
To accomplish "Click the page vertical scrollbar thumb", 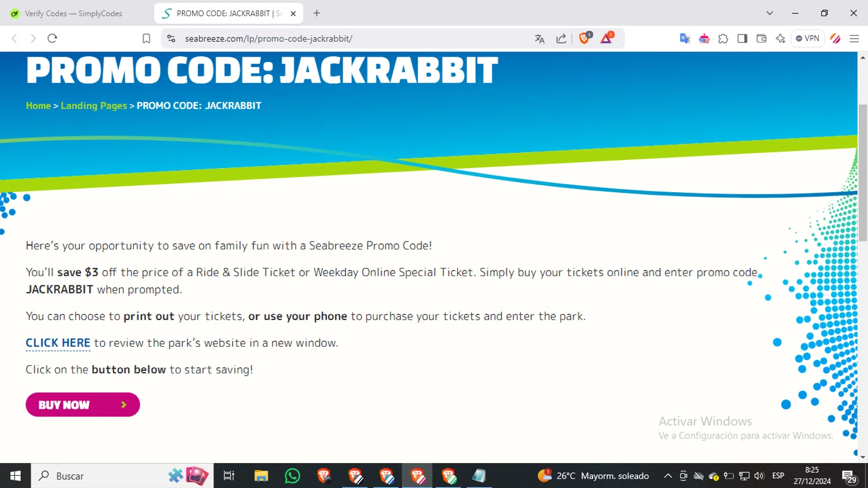I will coord(863,173).
